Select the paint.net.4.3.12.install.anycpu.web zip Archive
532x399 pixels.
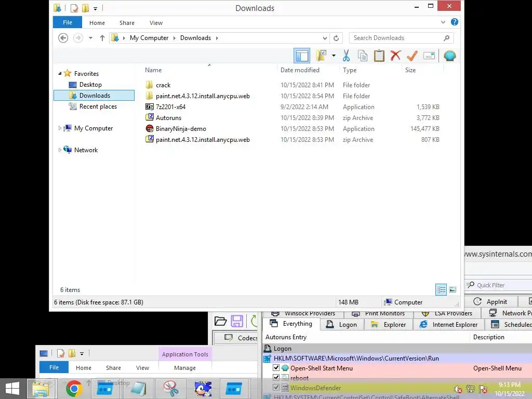coord(203,139)
